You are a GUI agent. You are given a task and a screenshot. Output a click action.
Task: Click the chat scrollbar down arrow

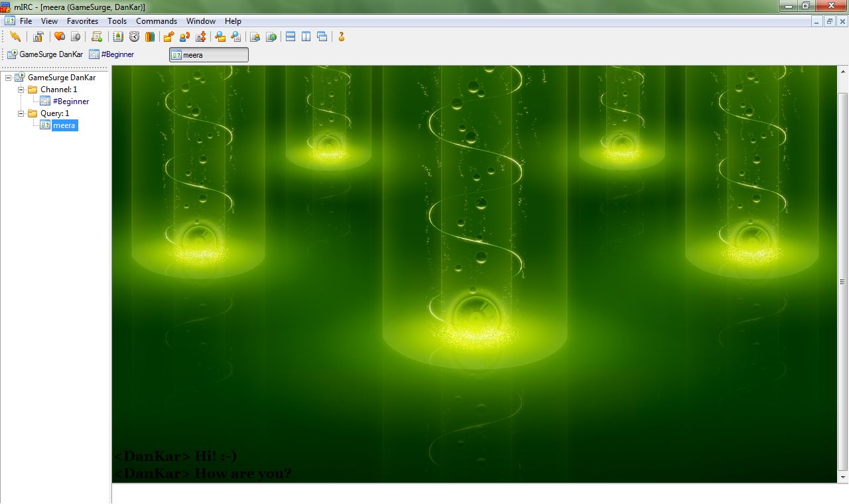pos(843,477)
